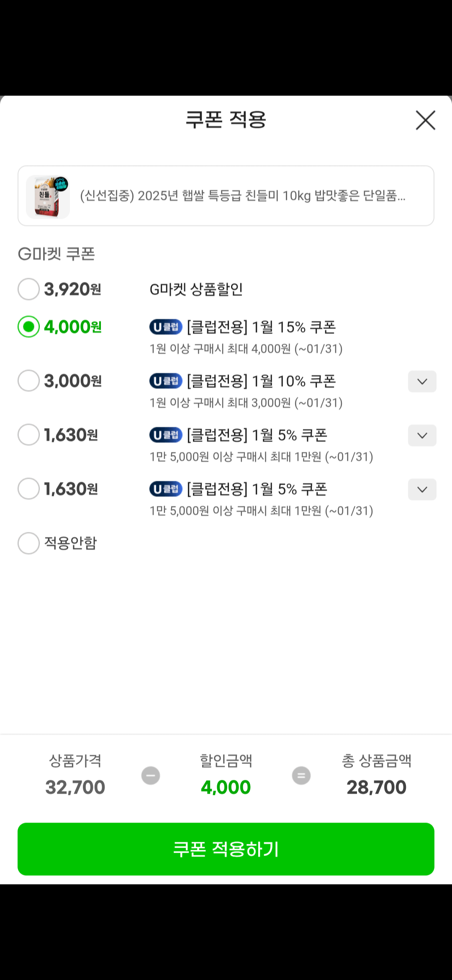Select the 4,000원 15% coupon radio button
452x980 pixels.
tap(28, 327)
